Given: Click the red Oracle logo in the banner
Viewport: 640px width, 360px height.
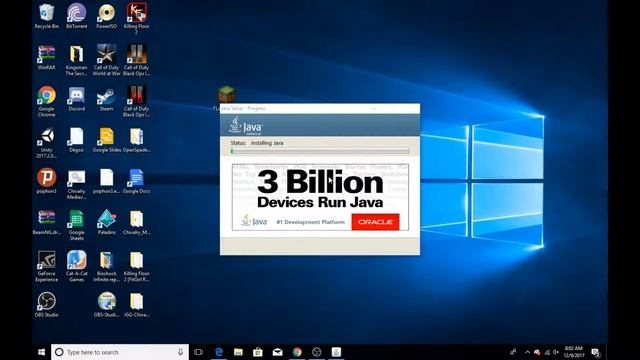Looking at the screenshot, I should click(x=376, y=222).
